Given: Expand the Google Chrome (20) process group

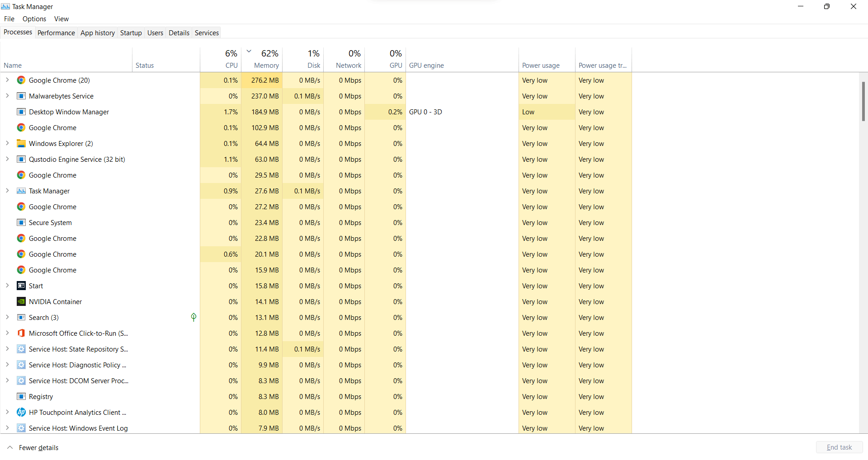Looking at the screenshot, I should click(x=7, y=80).
